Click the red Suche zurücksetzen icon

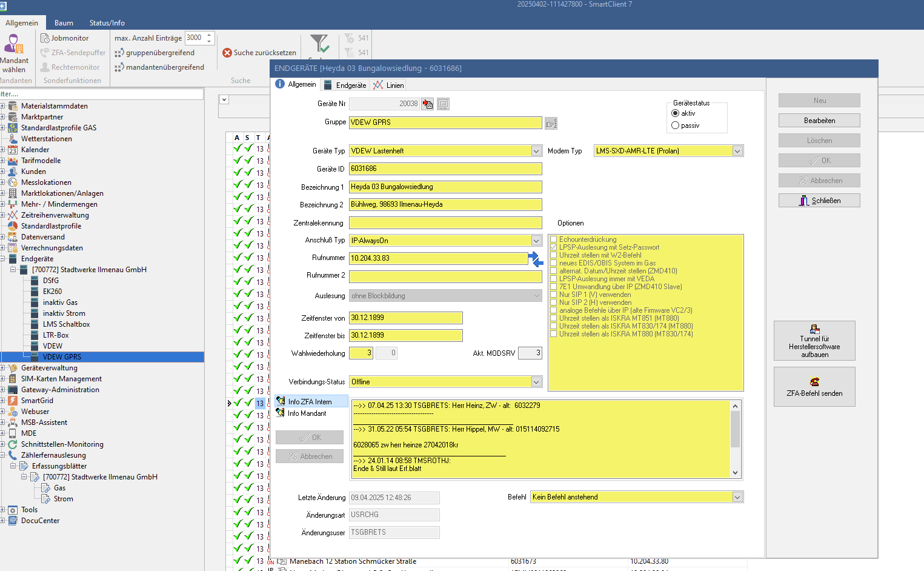[x=227, y=53]
